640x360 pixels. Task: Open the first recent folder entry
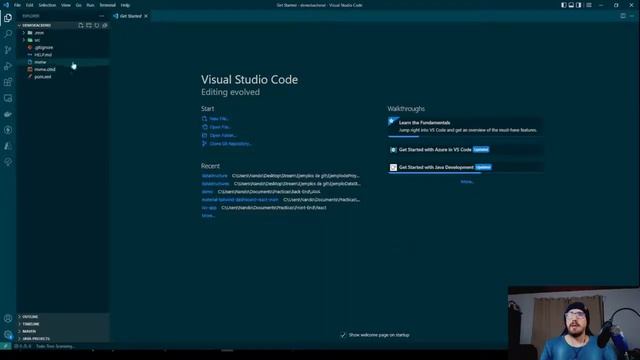click(x=214, y=176)
